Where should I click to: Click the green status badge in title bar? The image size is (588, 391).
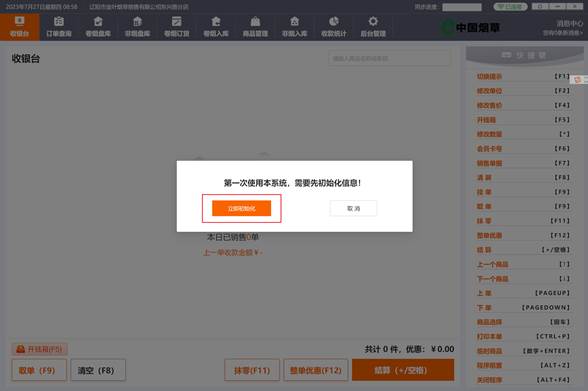510,7
